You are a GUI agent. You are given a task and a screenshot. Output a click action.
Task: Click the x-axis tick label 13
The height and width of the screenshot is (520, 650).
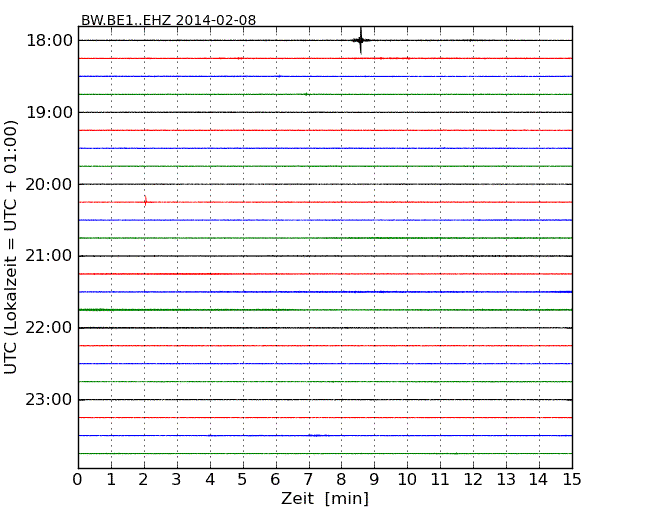coord(506,479)
